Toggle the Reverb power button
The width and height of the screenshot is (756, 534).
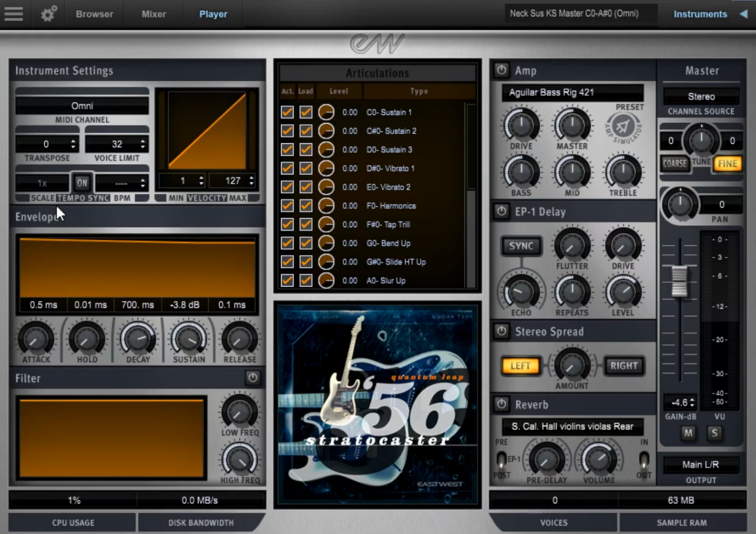(x=501, y=404)
